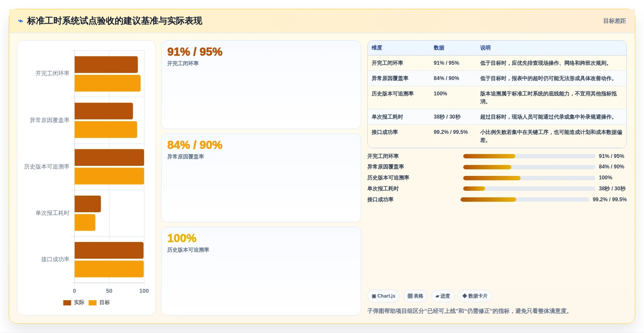Click the 开完工闭环率 chart axis label
This screenshot has height=333, width=644.
(53, 74)
